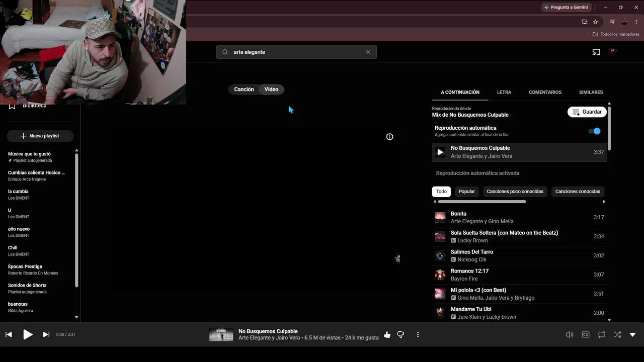Image resolution: width=644 pixels, height=362 pixels.
Task: Open the YouTube Music account avatar
Action: 613,52
